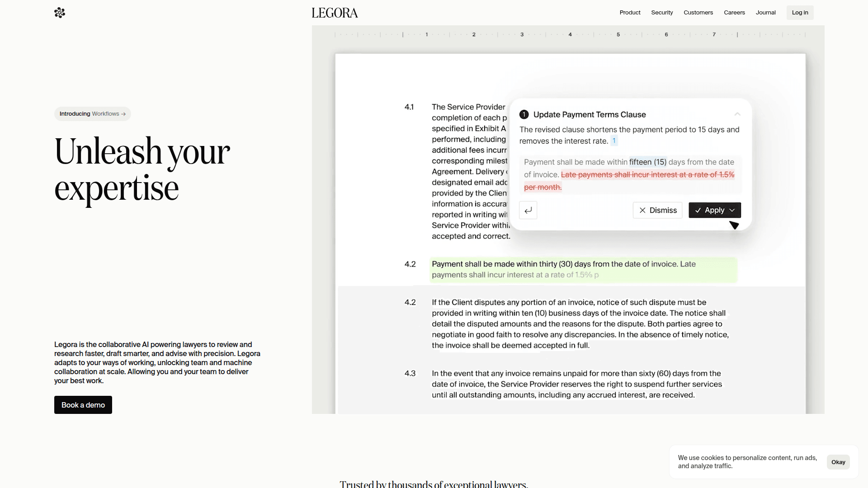868x488 pixels.
Task: Click arrow icon beside Introducing Workflows
Action: [x=123, y=114]
